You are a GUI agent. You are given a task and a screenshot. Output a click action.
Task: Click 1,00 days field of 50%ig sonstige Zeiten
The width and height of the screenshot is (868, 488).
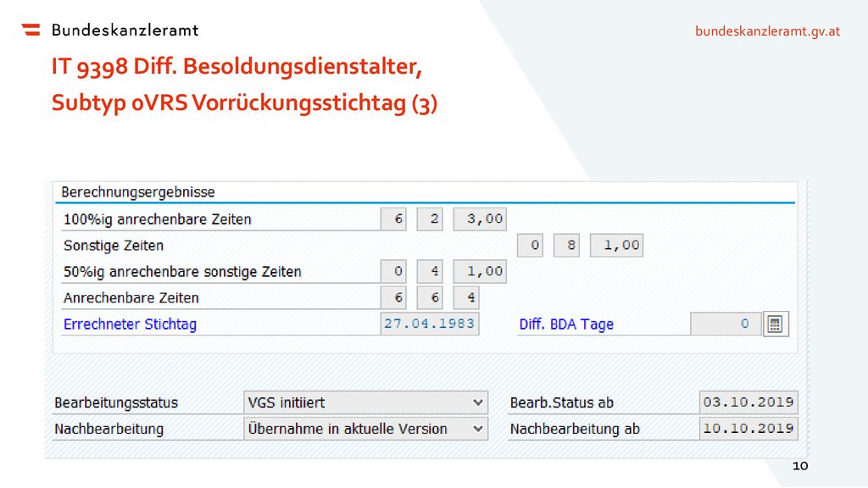[x=480, y=272]
